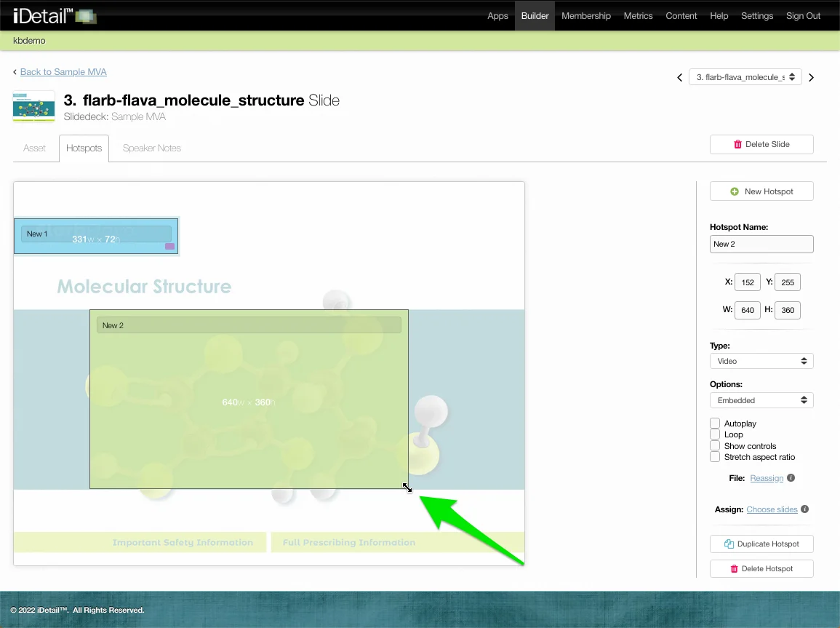Click the Choose slides link
This screenshot has height=628, width=840.
pos(772,509)
